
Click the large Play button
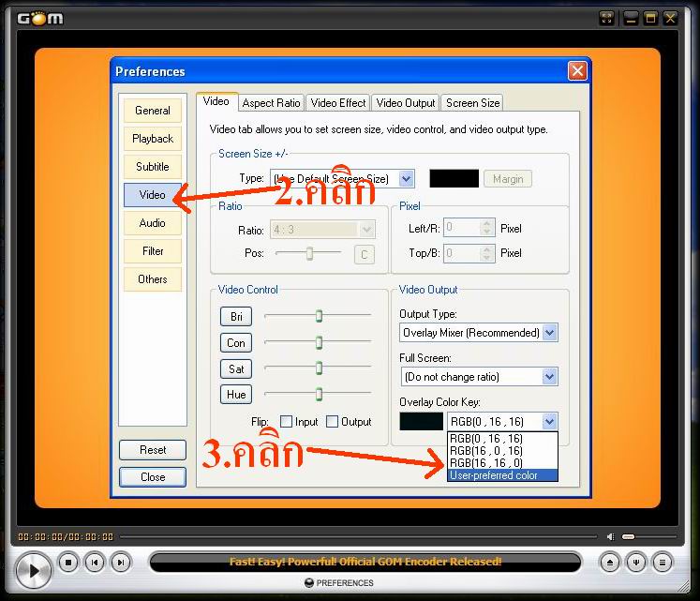tap(34, 570)
